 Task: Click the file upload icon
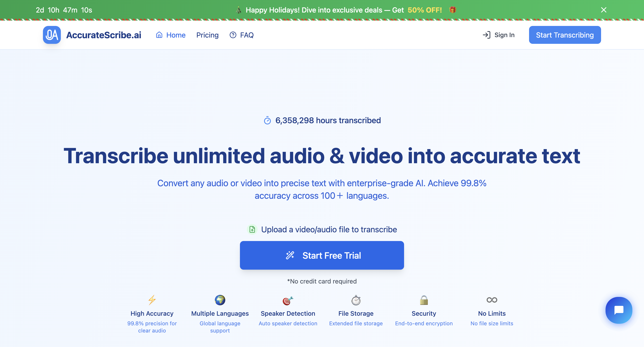pyautogui.click(x=252, y=229)
